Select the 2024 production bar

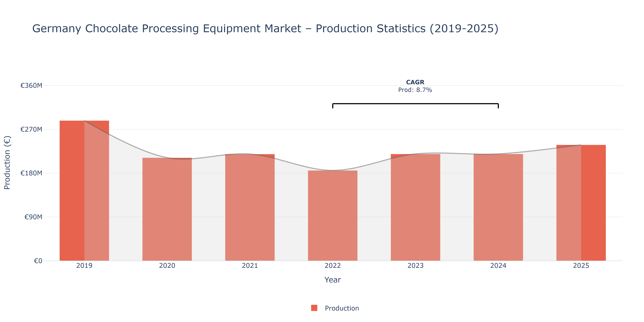click(498, 208)
